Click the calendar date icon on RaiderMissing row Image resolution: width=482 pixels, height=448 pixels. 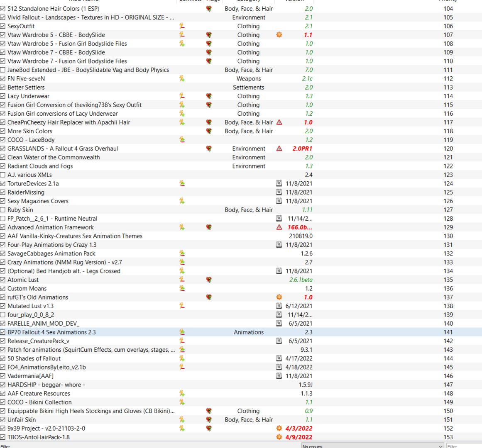[279, 192]
